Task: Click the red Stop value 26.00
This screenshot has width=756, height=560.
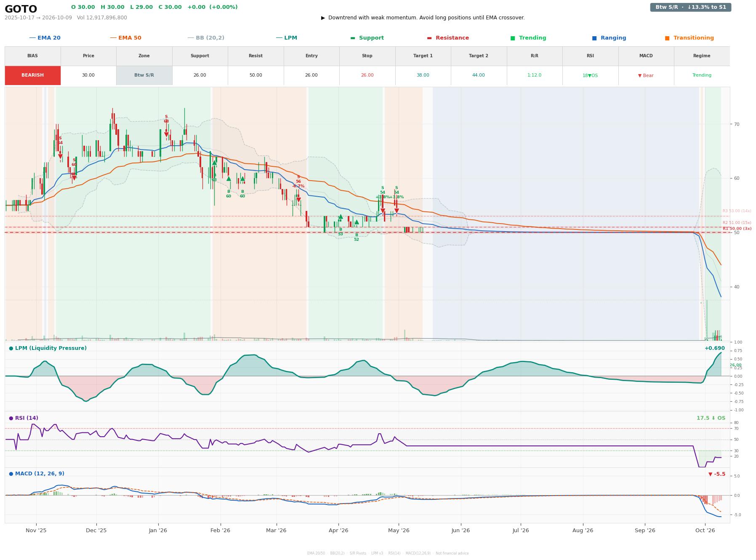Action: point(367,75)
